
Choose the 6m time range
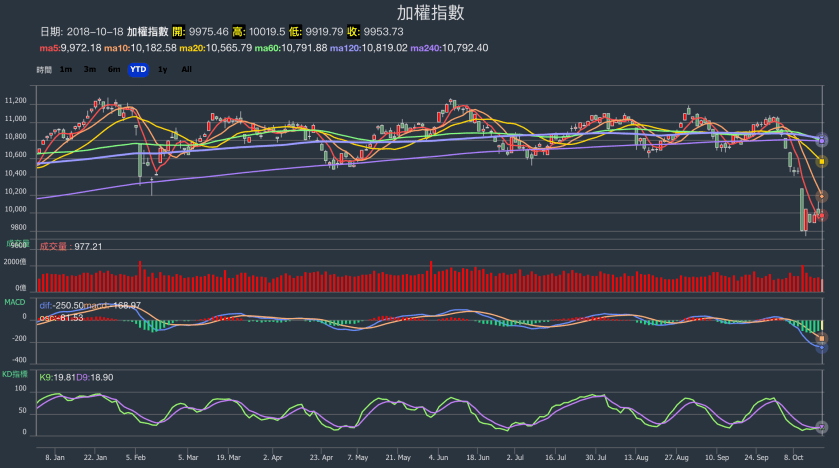(x=114, y=69)
